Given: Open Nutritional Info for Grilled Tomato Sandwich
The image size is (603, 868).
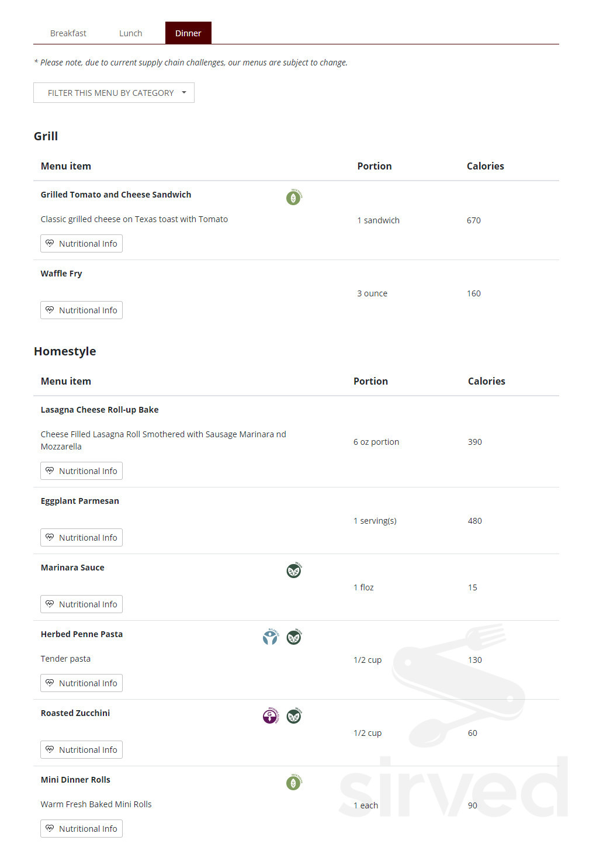Looking at the screenshot, I should tap(81, 244).
